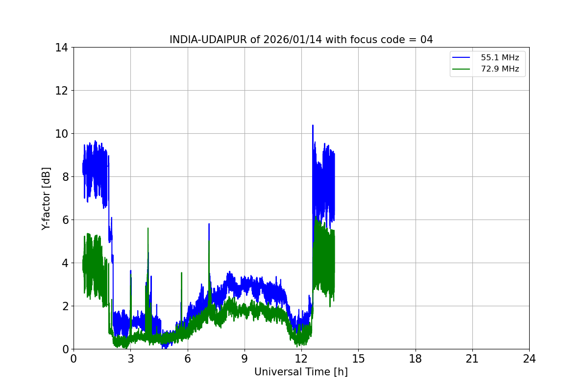Screen dimensions: 588x392
Task: Click the y-axis tick label 2
Action: tap(64, 306)
